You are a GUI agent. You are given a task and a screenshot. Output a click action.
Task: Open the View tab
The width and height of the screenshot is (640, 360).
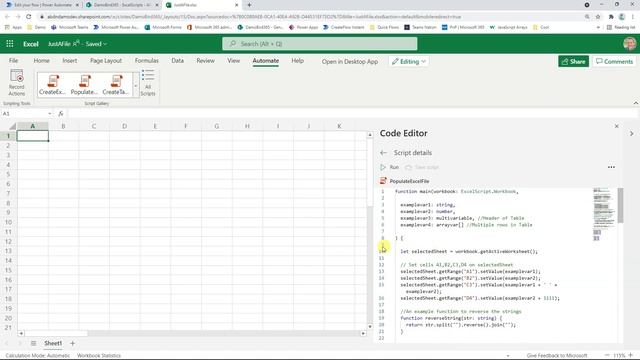click(x=233, y=60)
